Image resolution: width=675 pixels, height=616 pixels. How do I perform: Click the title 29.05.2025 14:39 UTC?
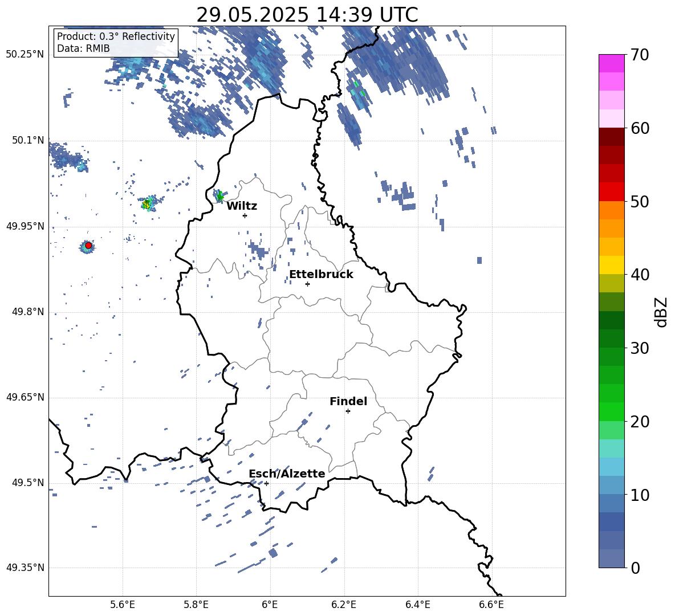coord(307,15)
